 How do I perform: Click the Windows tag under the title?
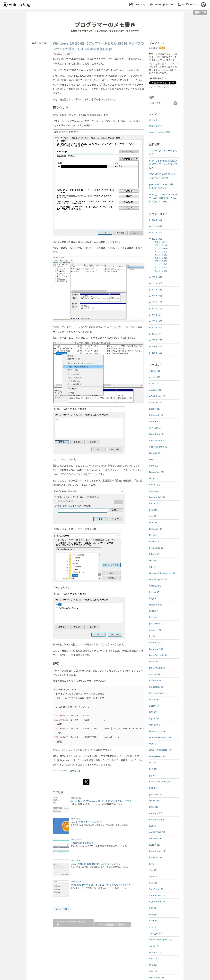point(58,54)
